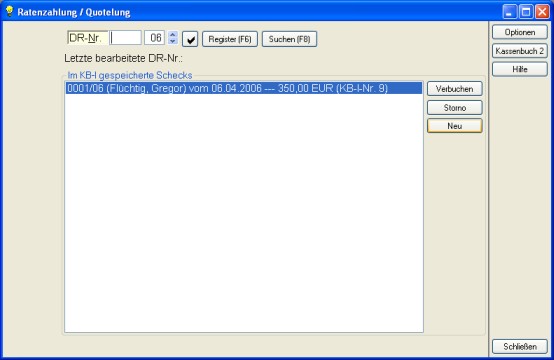Image resolution: width=554 pixels, height=360 pixels.
Task: Open Register (F6)
Action: (230, 39)
